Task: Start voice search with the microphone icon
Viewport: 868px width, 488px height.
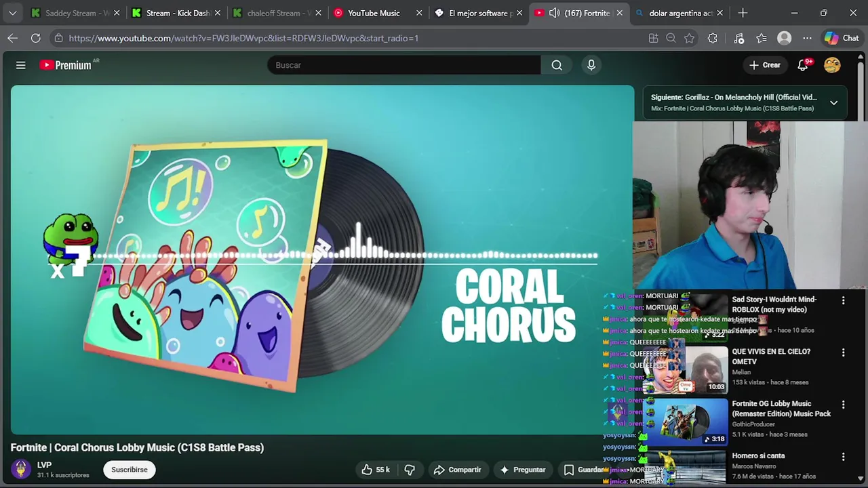Action: click(x=591, y=65)
